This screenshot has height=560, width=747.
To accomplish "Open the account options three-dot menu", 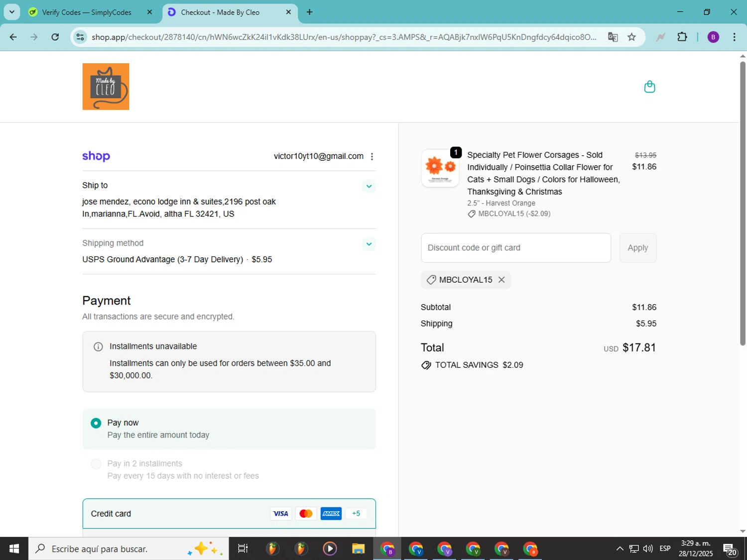I will [x=372, y=156].
